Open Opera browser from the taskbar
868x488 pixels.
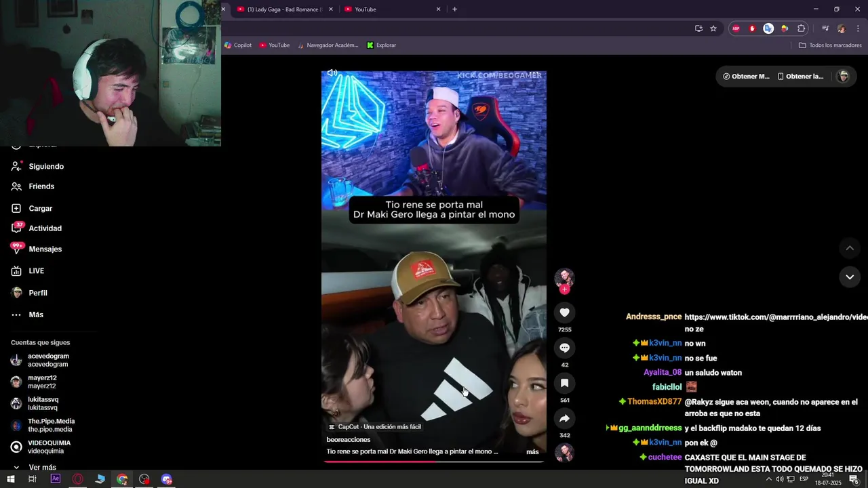(78, 479)
